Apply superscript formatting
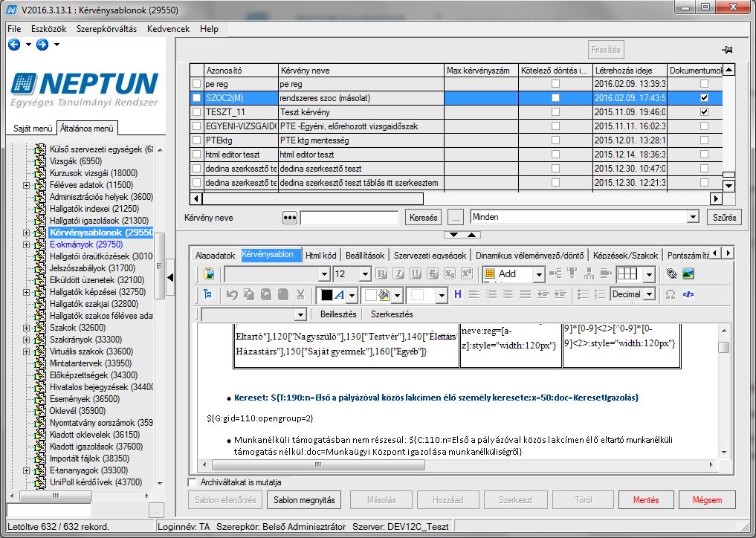 [x=466, y=273]
